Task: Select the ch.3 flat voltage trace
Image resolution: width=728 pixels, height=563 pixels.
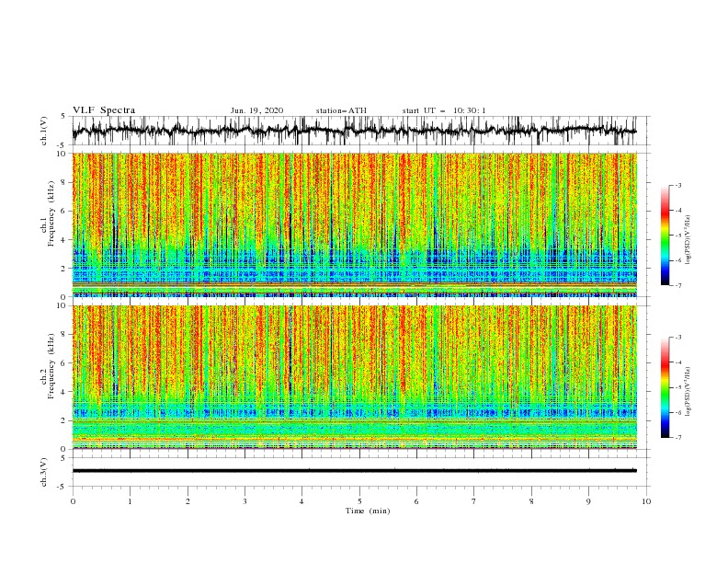Action: click(x=354, y=471)
